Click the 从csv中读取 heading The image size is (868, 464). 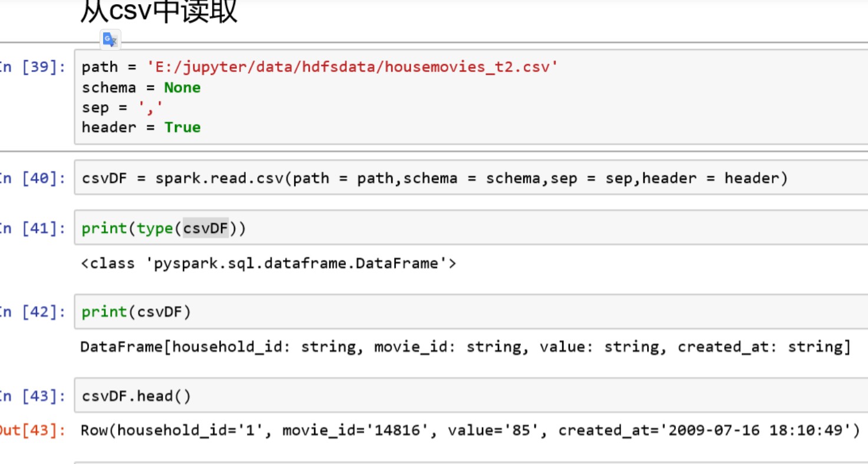[159, 12]
